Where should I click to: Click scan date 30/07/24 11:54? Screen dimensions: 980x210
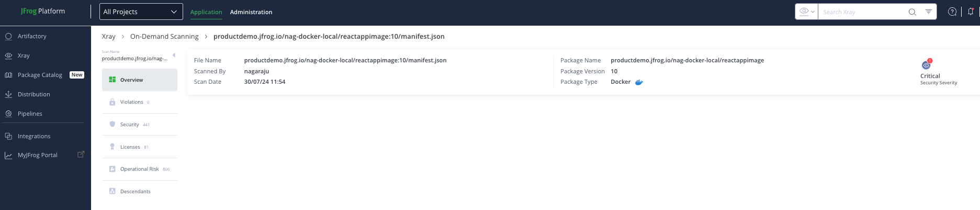(x=265, y=82)
